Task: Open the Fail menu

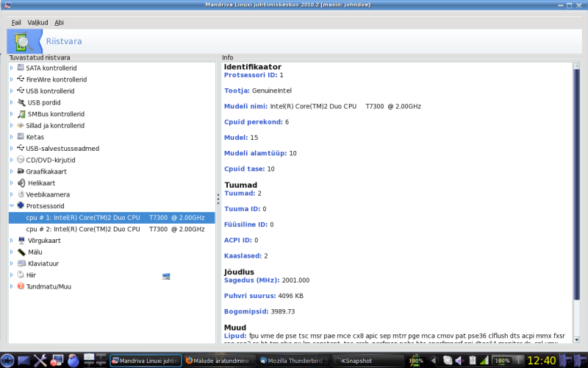Action: coord(16,23)
